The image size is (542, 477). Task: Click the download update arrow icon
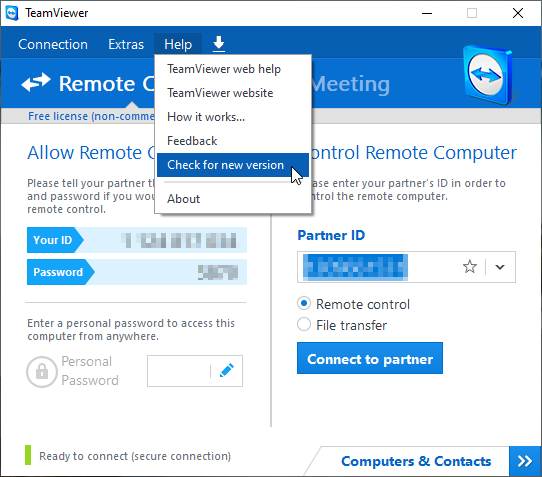tap(218, 44)
